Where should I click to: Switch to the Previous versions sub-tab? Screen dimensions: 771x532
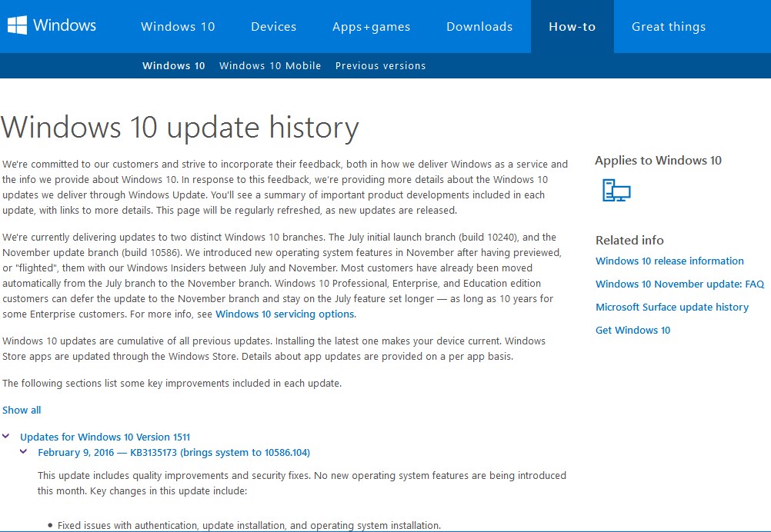tap(381, 66)
